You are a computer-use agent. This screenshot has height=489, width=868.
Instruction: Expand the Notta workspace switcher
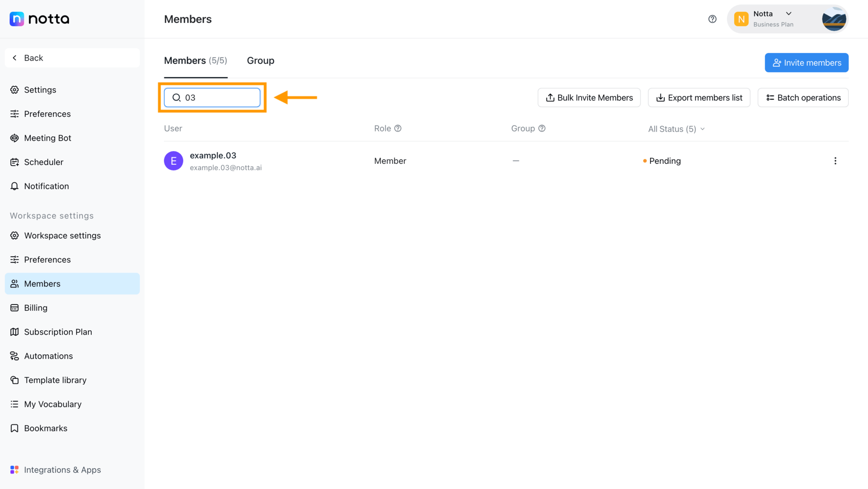pyautogui.click(x=789, y=14)
